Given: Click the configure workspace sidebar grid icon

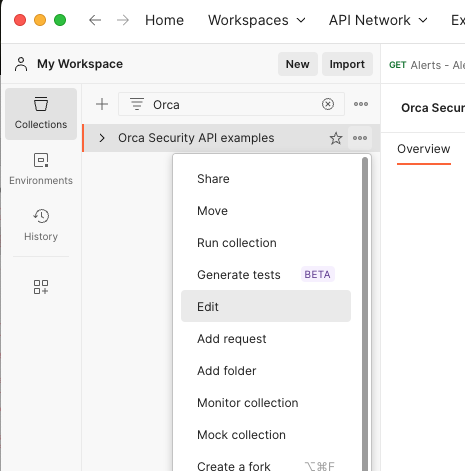Looking at the screenshot, I should tap(41, 287).
